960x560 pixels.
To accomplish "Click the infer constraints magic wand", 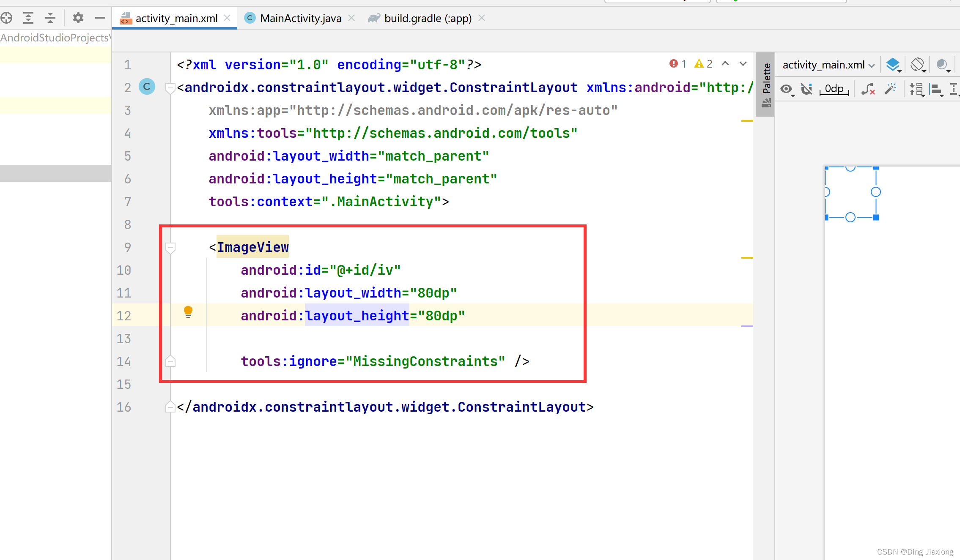I will click(891, 89).
